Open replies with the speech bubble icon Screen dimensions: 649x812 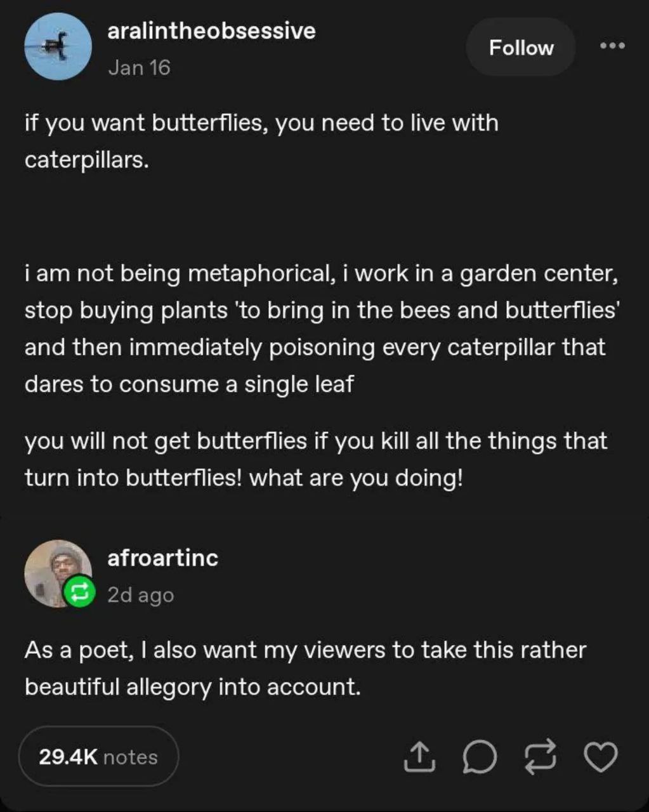tap(479, 757)
